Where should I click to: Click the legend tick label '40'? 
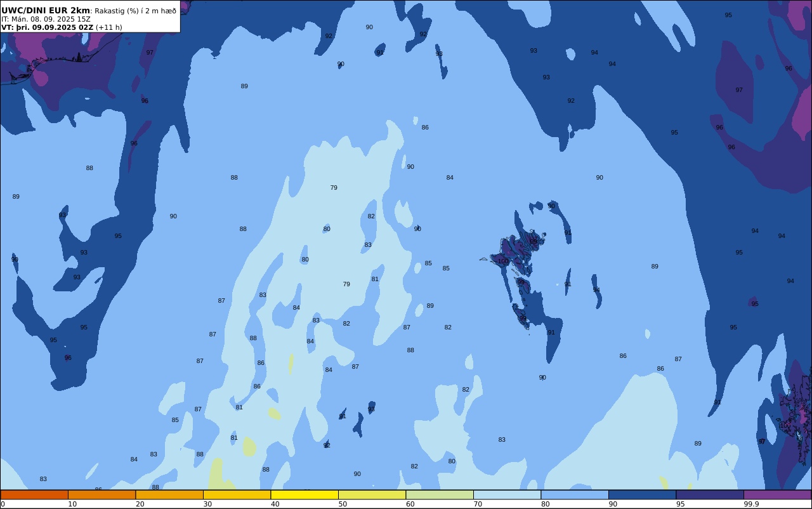(275, 504)
